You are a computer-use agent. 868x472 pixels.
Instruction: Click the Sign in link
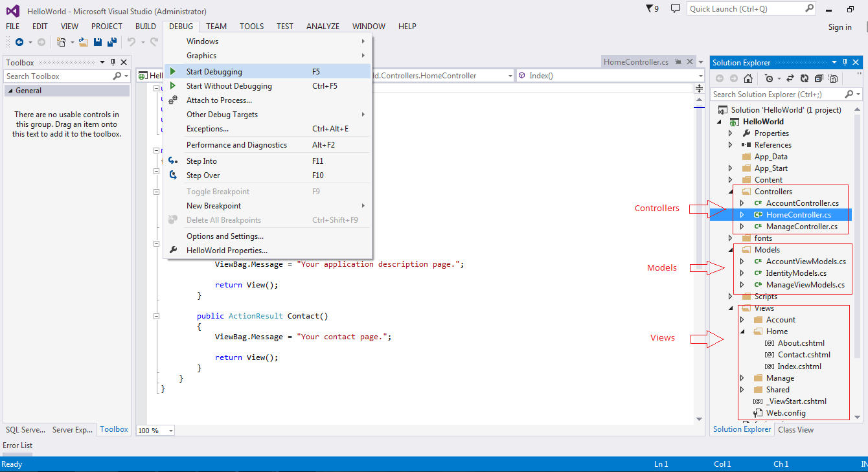pos(839,27)
